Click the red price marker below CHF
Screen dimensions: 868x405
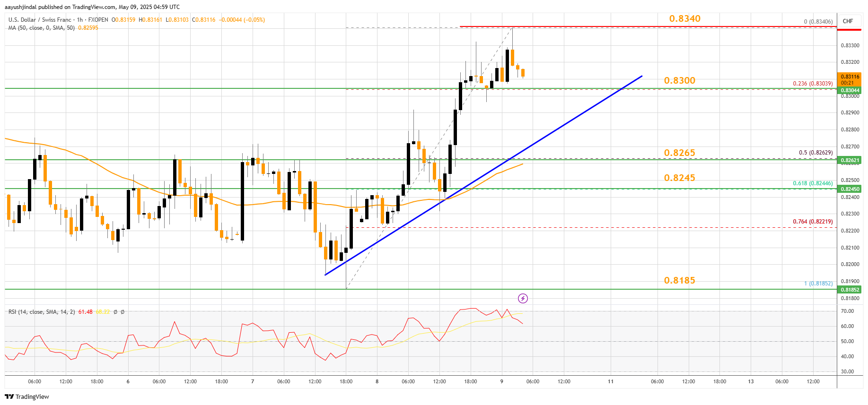point(849,30)
